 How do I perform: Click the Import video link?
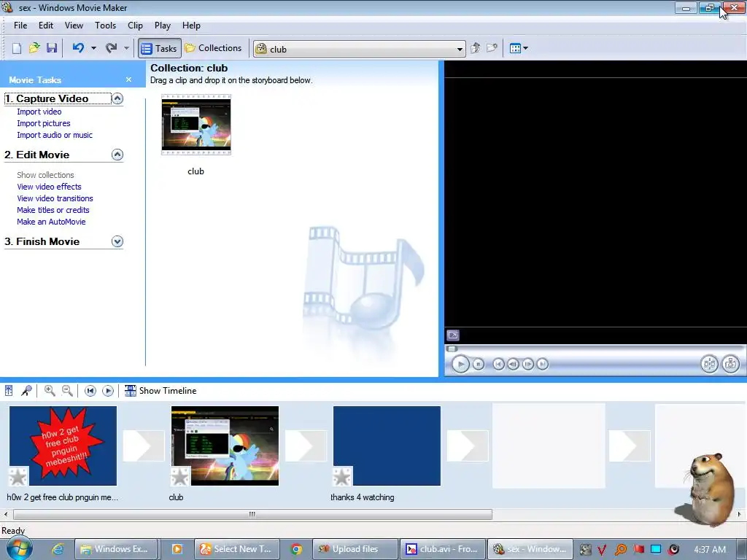pos(39,112)
